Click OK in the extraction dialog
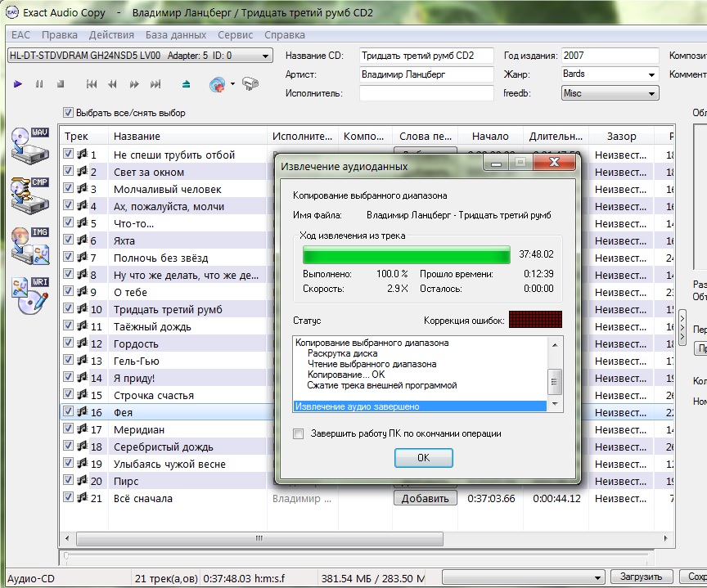This screenshot has width=707, height=588. (x=423, y=458)
